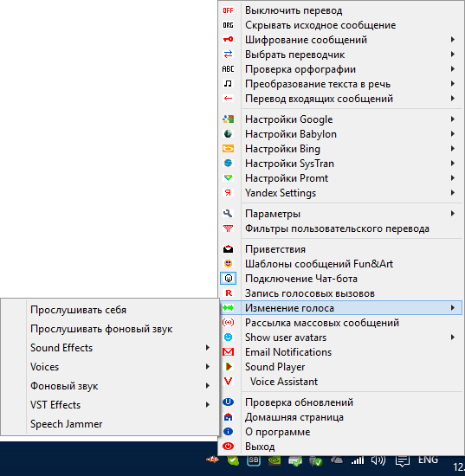The width and height of the screenshot is (465, 476).
Task: Click the red filter funnel icon
Action: [228, 228]
